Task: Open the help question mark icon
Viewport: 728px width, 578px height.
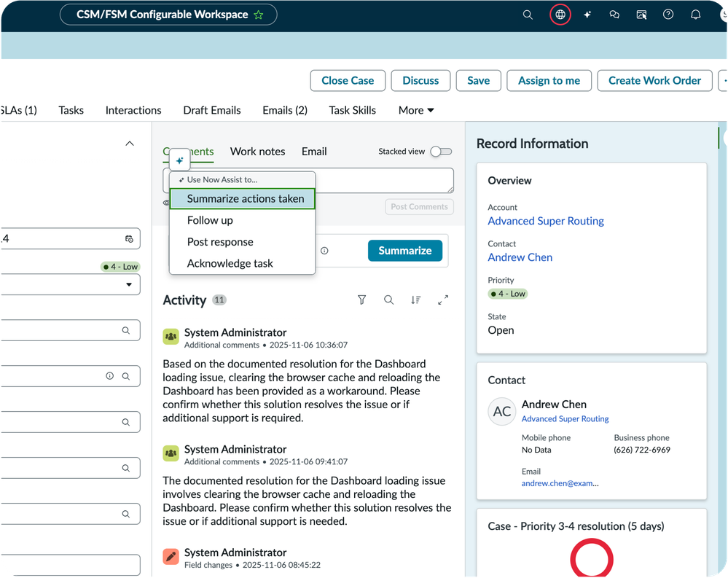Action: point(668,15)
